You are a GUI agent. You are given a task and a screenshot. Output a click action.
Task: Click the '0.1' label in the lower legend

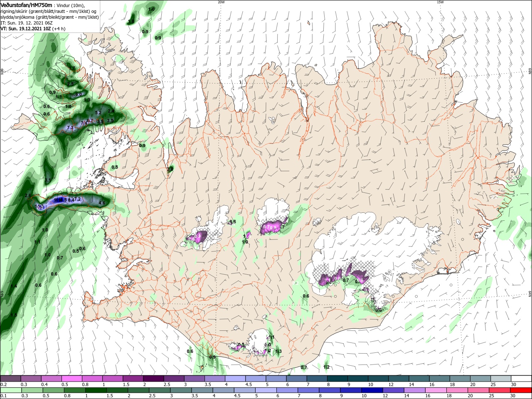point(3,396)
